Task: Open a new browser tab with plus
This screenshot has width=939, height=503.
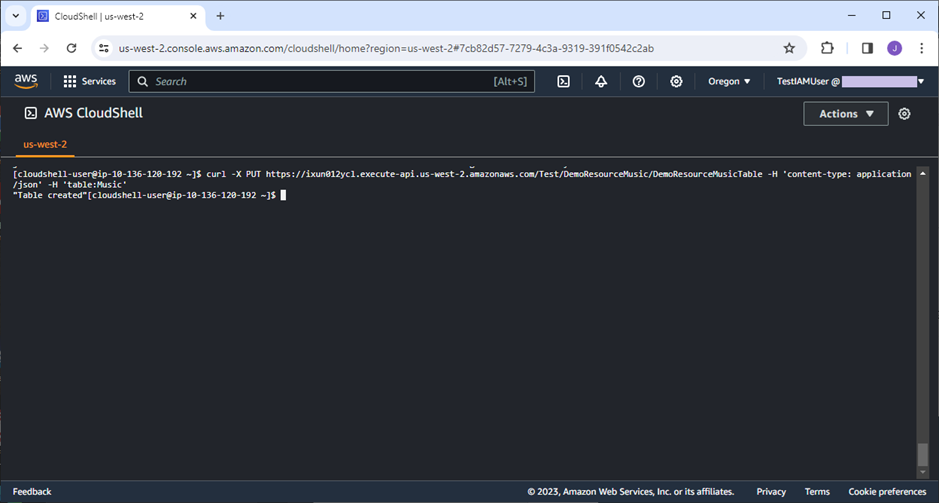Action: pyautogui.click(x=220, y=16)
